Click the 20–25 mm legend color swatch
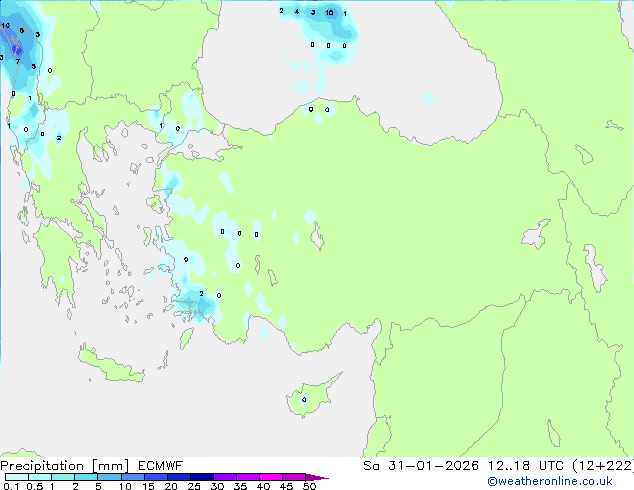This screenshot has width=634, height=490. (x=178, y=477)
